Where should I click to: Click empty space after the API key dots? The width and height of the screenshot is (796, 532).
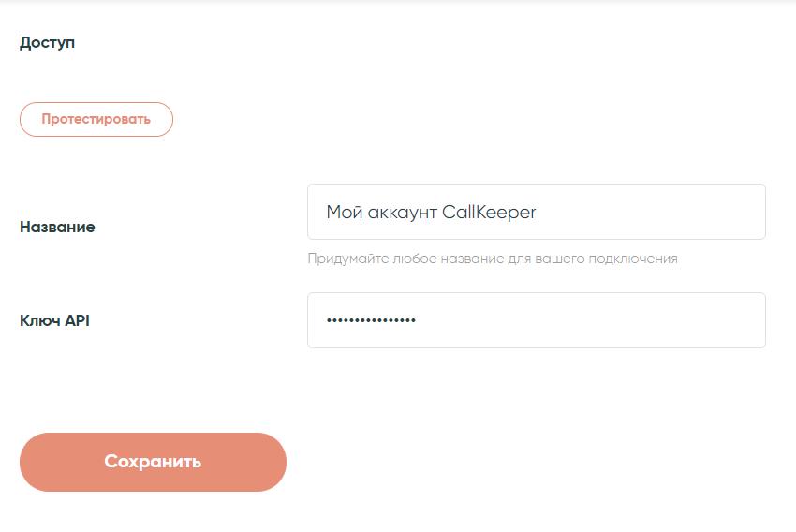(x=589, y=320)
